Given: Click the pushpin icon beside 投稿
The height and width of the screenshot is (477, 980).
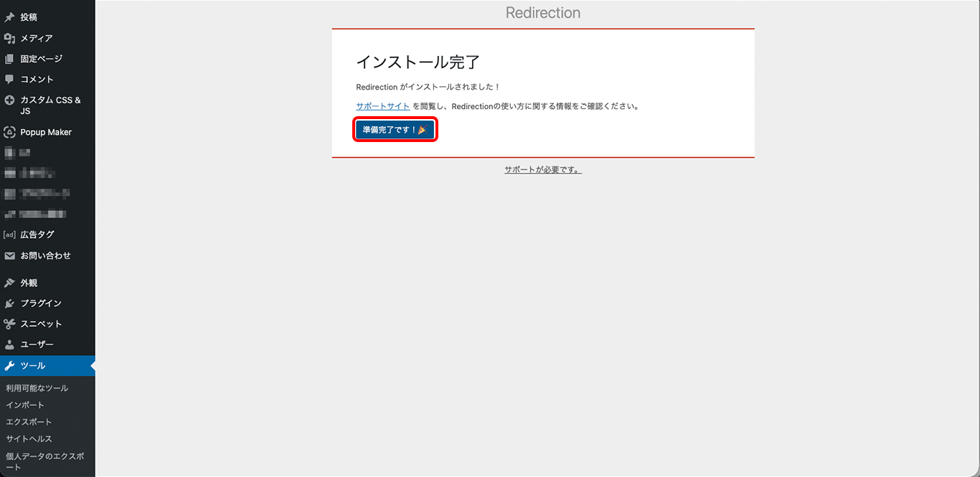Looking at the screenshot, I should (9, 17).
